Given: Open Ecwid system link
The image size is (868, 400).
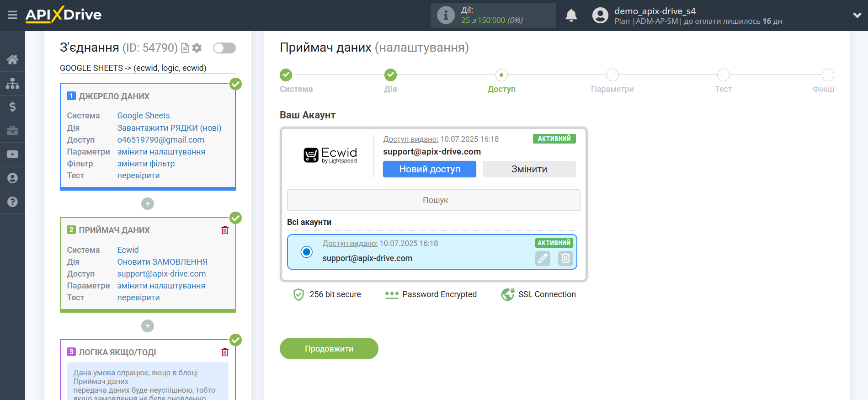Looking at the screenshot, I should 128,250.
